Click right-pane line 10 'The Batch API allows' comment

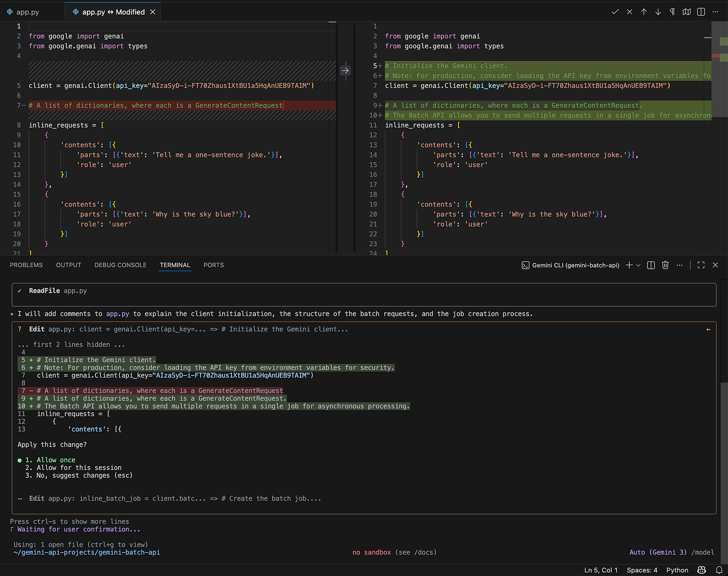click(x=548, y=115)
